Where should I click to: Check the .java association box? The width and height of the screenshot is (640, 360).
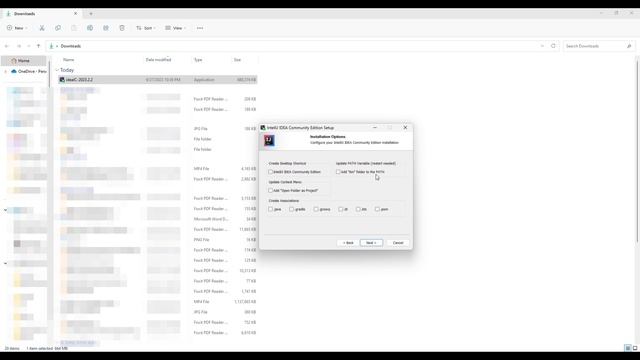(x=271, y=209)
